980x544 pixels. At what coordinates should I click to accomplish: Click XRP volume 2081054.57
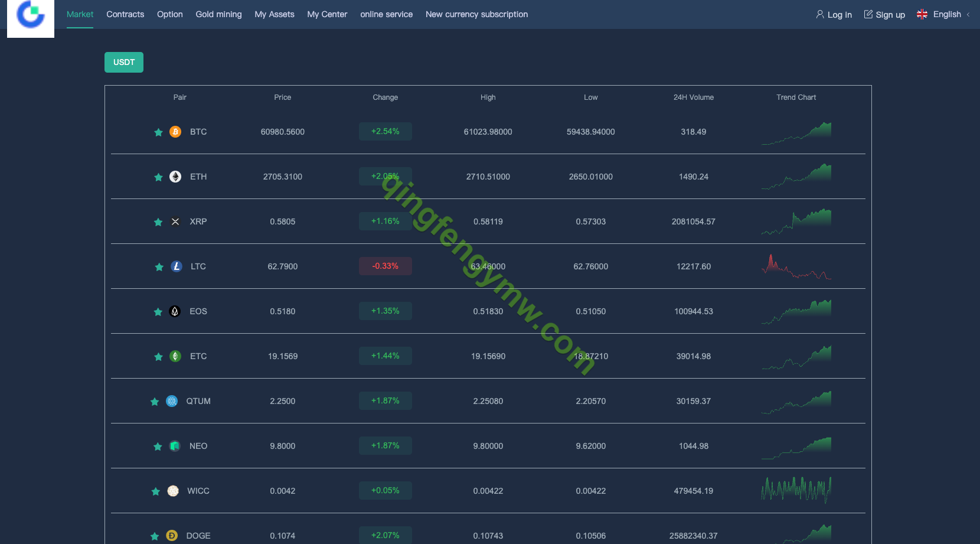pyautogui.click(x=694, y=221)
